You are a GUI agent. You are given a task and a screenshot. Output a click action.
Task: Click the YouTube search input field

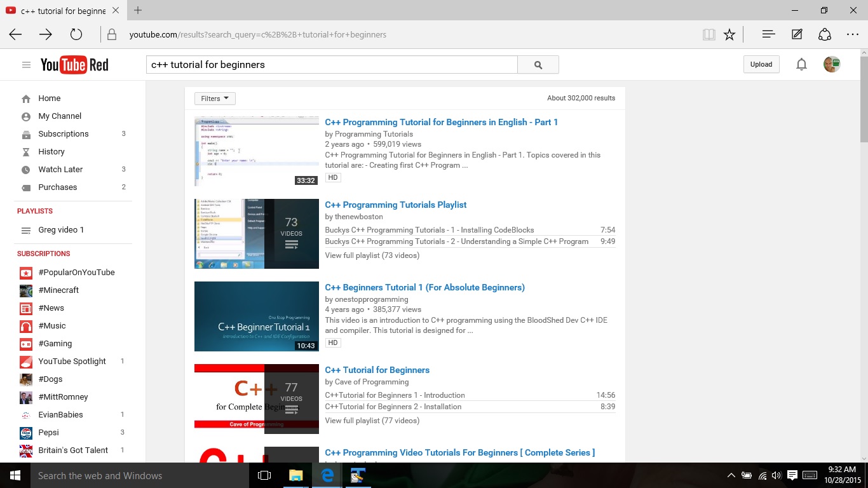click(x=332, y=65)
